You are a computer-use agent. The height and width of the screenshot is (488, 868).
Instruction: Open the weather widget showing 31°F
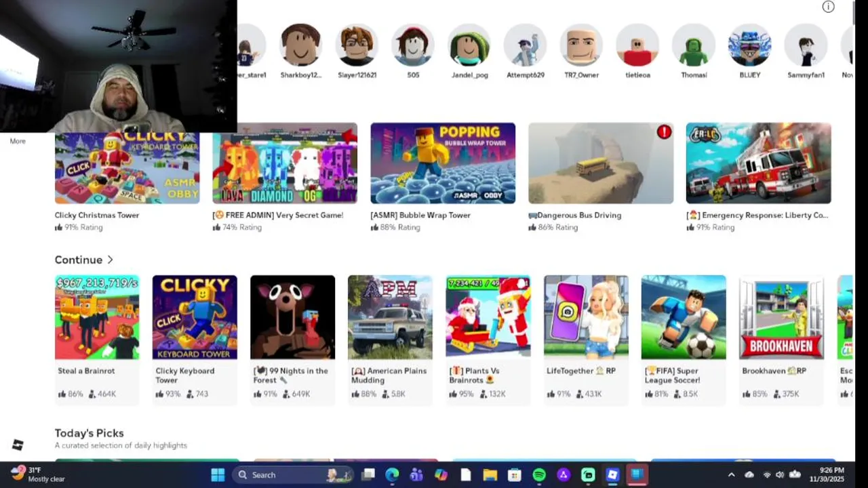click(x=38, y=474)
